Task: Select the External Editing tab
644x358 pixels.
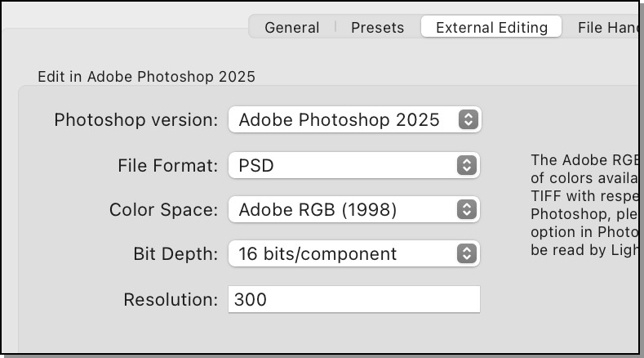Action: coord(491,27)
